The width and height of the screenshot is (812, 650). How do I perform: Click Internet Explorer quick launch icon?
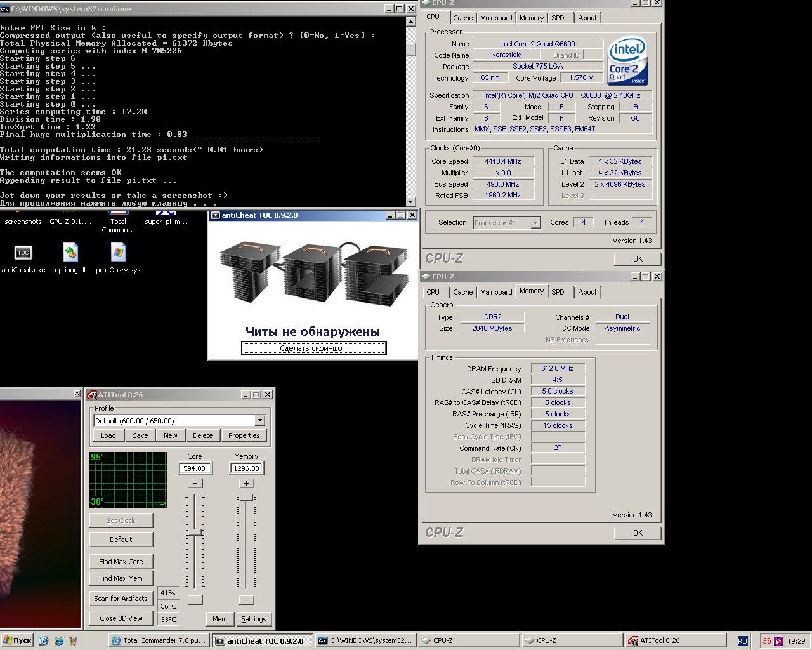click(x=58, y=640)
